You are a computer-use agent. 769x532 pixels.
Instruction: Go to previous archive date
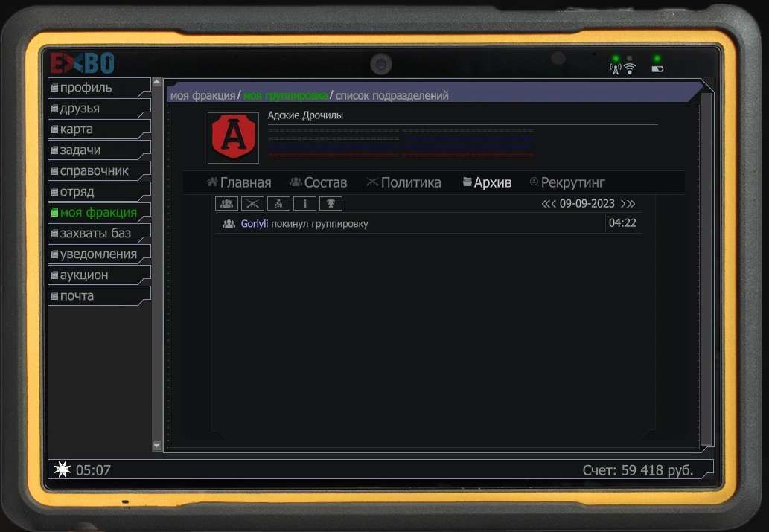tap(549, 204)
